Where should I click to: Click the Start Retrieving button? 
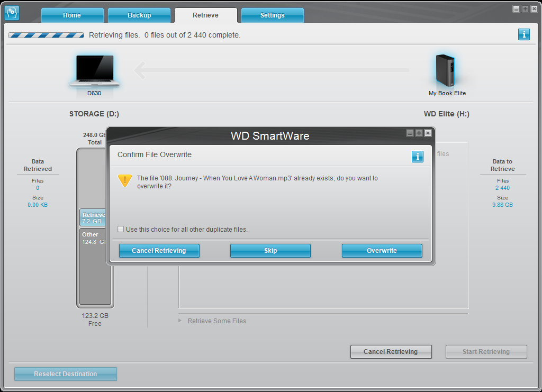(x=486, y=352)
